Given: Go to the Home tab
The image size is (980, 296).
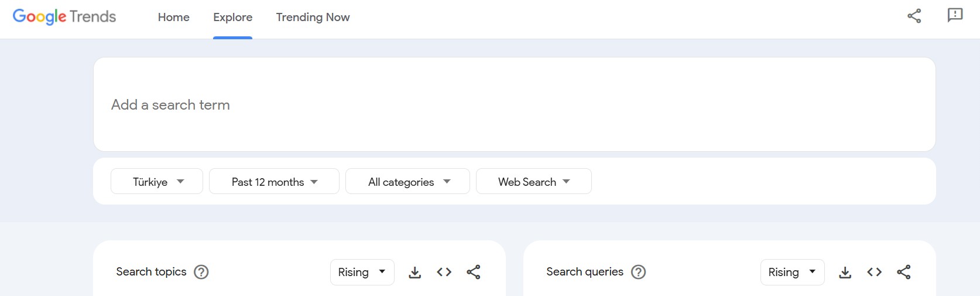Looking at the screenshot, I should point(173,18).
